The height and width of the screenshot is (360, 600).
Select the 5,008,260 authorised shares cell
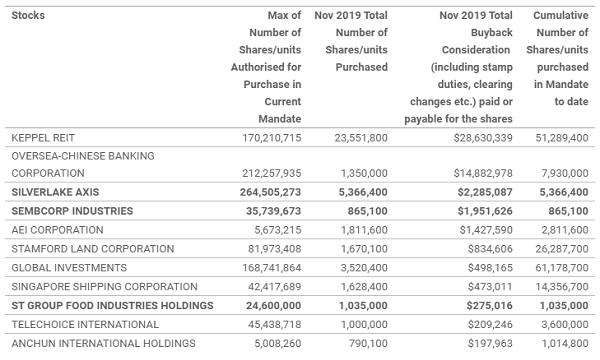point(278,344)
